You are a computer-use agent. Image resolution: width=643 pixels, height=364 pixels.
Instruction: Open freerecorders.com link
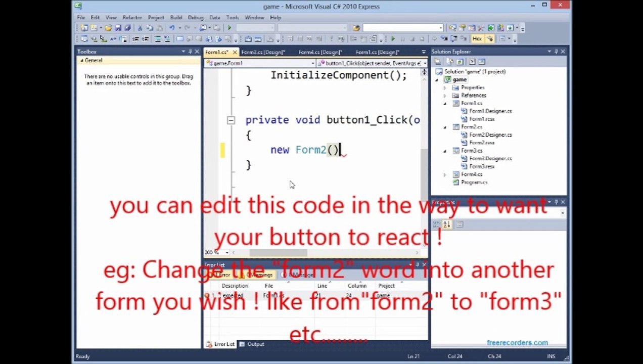[517, 343]
